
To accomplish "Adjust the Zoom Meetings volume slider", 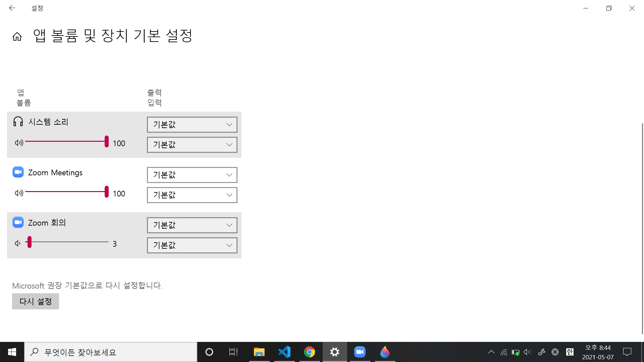I will click(67, 192).
